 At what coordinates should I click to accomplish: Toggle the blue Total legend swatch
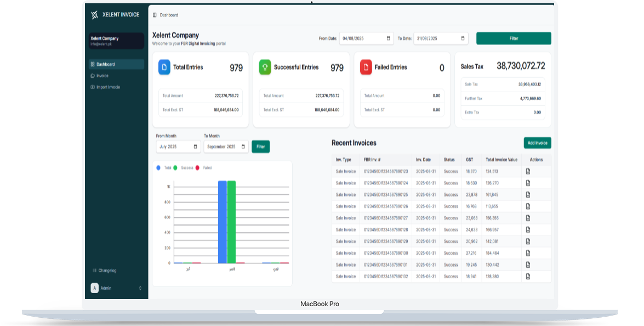click(x=158, y=168)
